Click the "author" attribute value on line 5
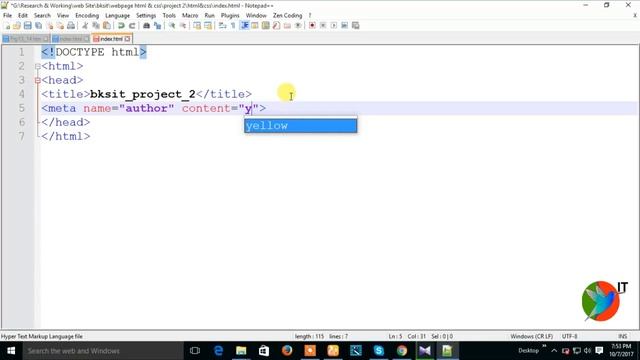The image size is (640, 360). pyautogui.click(x=146, y=109)
